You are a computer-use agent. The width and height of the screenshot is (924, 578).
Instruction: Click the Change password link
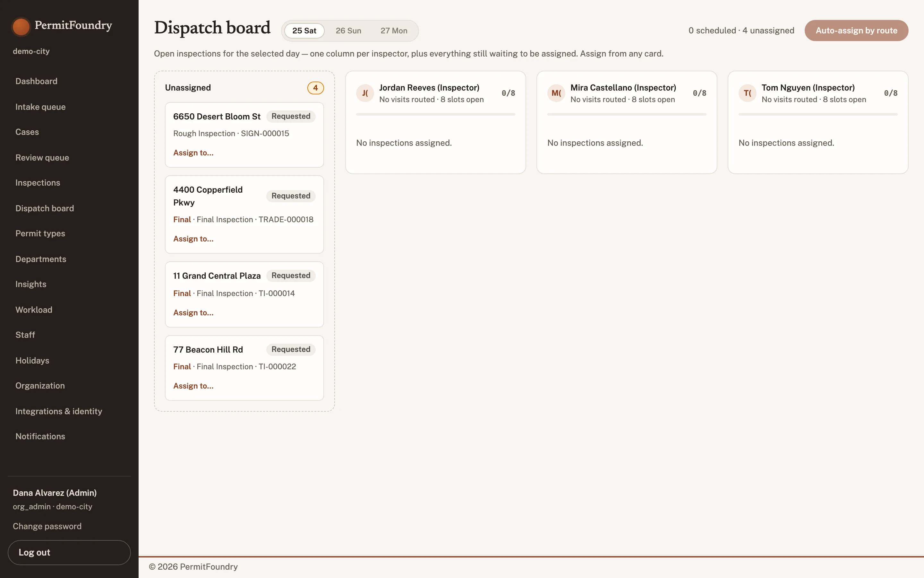pos(47,526)
